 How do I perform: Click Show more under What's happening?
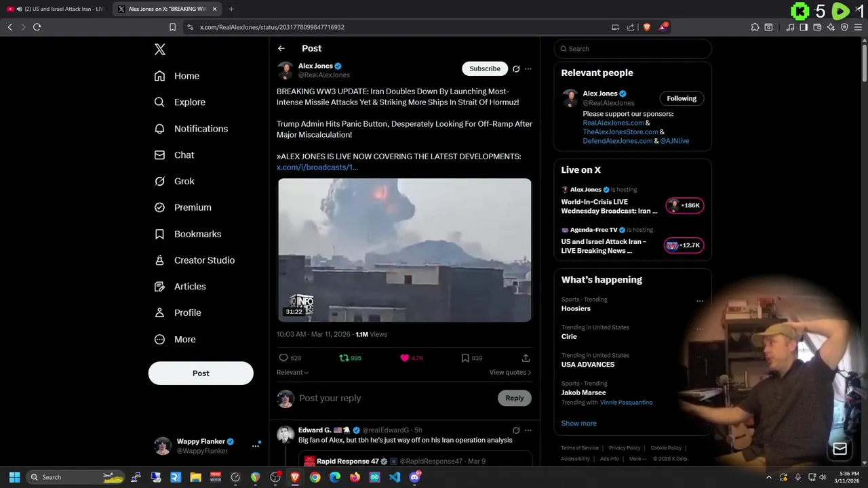(578, 424)
